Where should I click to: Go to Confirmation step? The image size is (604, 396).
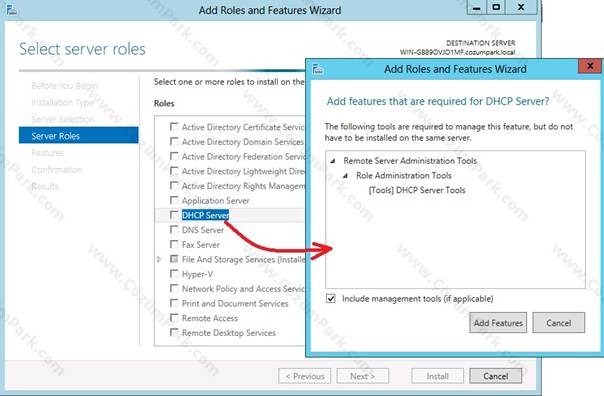(57, 169)
